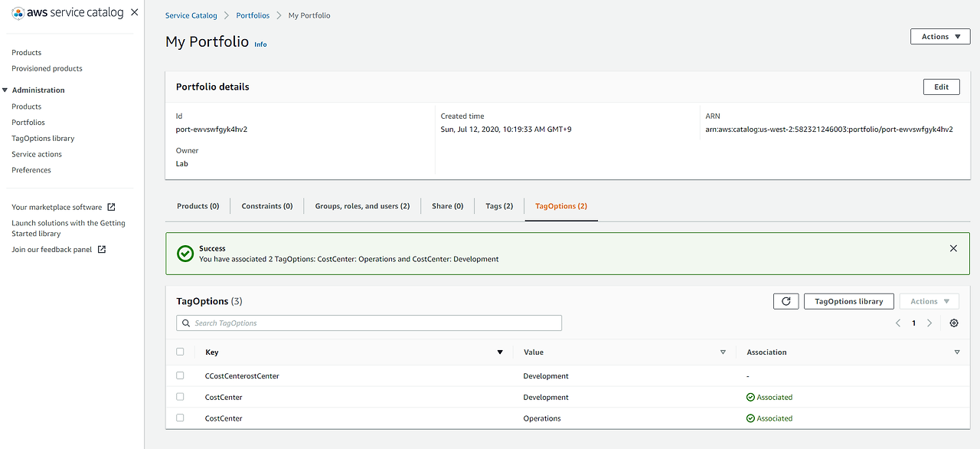The height and width of the screenshot is (449, 980).
Task: Open Your marketplace software link
Action: click(57, 207)
